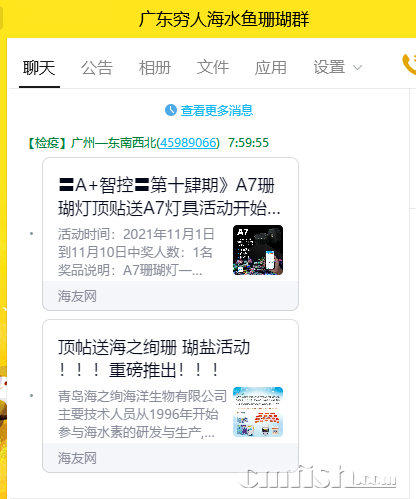
Task: Open the A+智控 A7珊瑚灯 activity card title
Action: 169,197
